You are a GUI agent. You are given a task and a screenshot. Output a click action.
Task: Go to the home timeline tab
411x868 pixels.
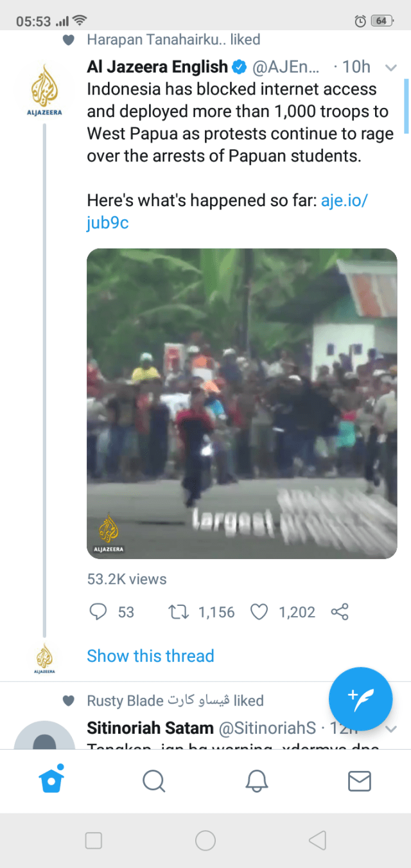pos(51,781)
